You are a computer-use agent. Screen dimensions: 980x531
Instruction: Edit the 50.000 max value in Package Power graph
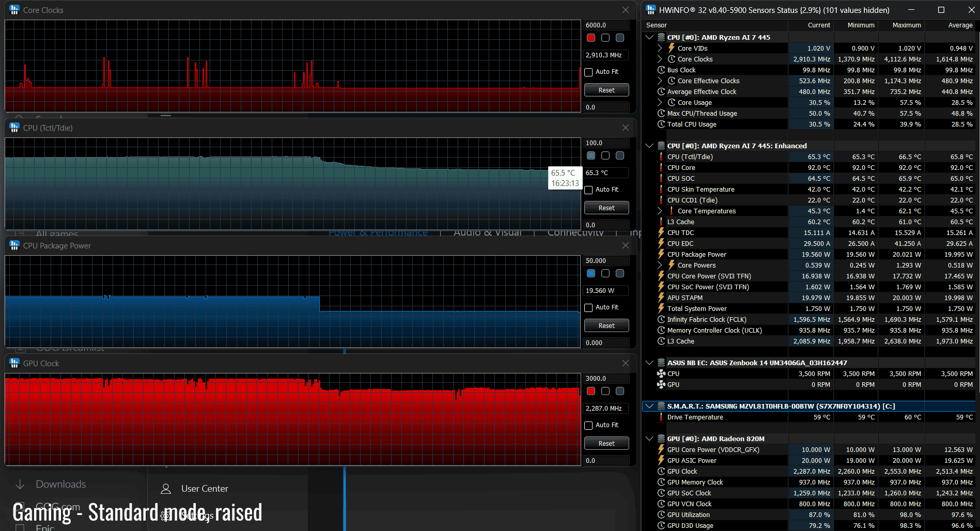[606, 261]
